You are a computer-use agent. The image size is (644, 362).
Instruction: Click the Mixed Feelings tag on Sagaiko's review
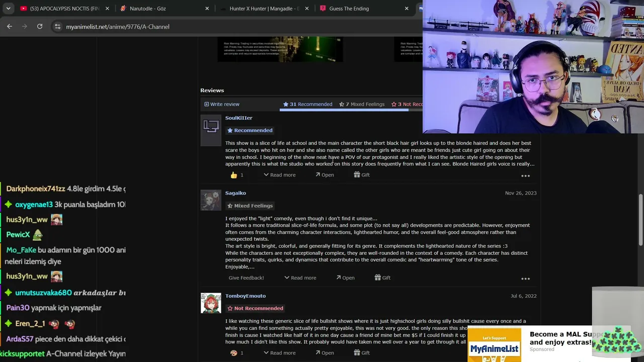250,206
